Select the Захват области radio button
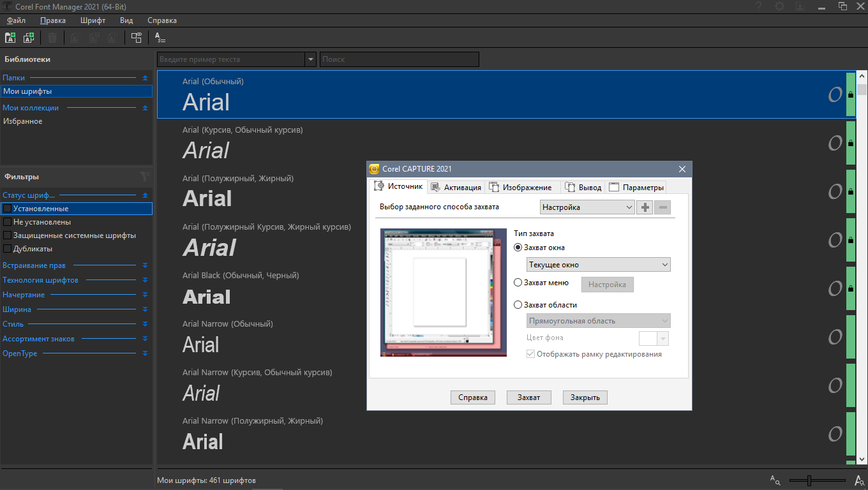The width and height of the screenshot is (868, 490). click(518, 305)
